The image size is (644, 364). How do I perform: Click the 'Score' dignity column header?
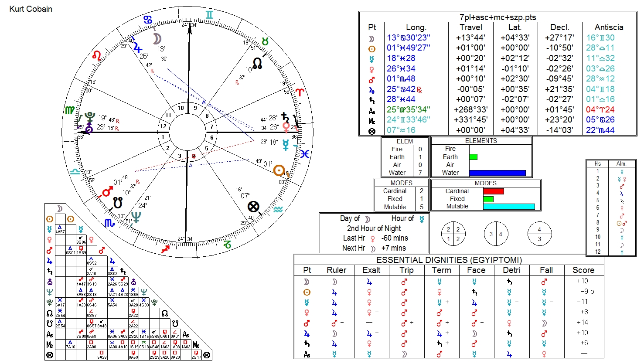[583, 270]
